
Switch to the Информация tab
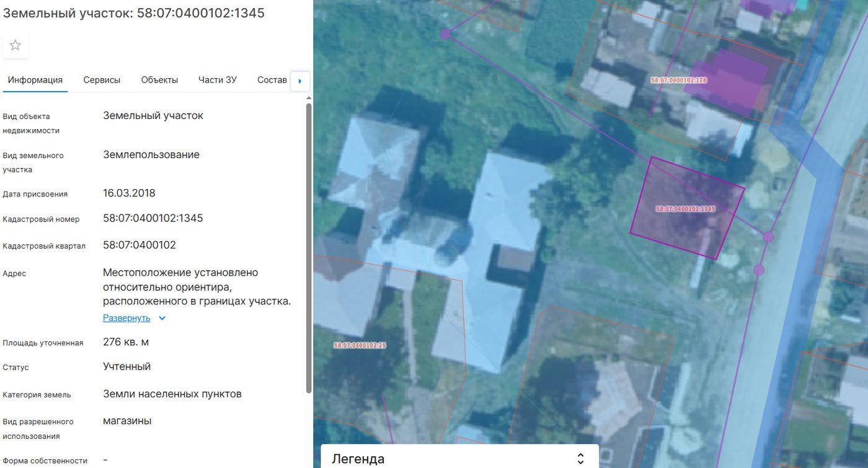35,80
